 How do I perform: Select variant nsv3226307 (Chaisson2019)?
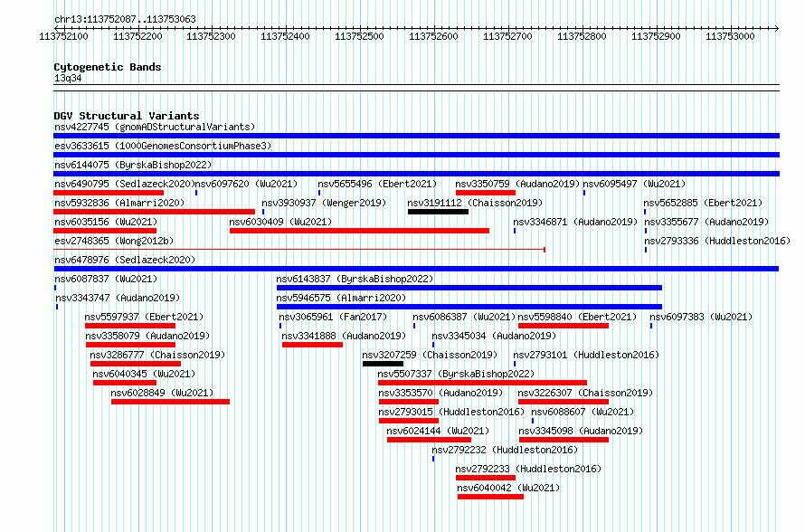(x=586, y=393)
